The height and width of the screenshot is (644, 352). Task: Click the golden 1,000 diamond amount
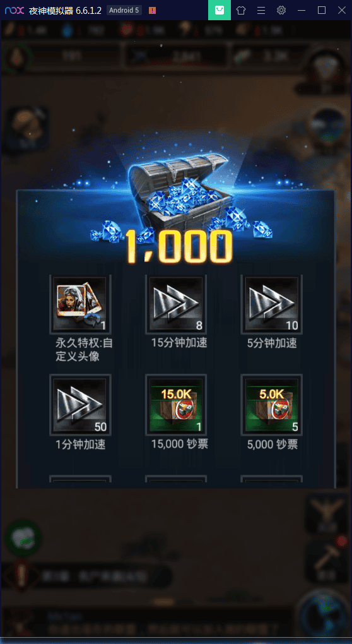point(179,246)
